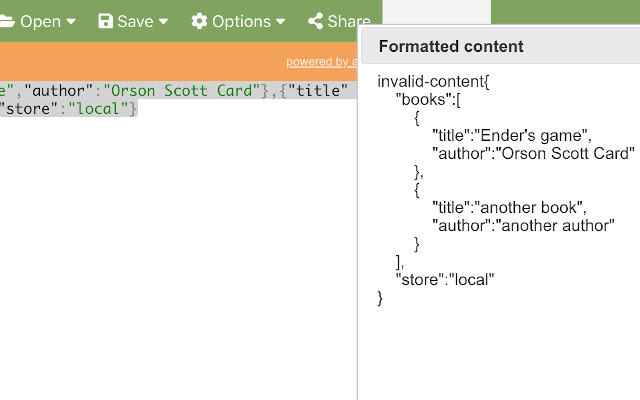Click "author":"Orson Scott Card" in formatted panel
The height and width of the screenshot is (400, 640).
point(533,153)
